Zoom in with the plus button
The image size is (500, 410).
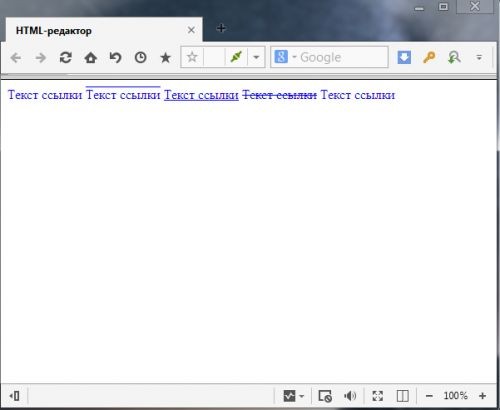point(482,396)
